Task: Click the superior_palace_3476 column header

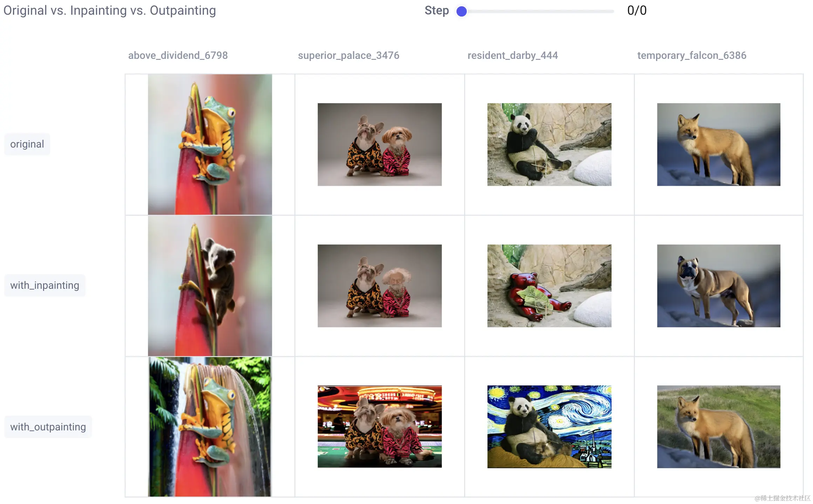Action: (x=348, y=55)
